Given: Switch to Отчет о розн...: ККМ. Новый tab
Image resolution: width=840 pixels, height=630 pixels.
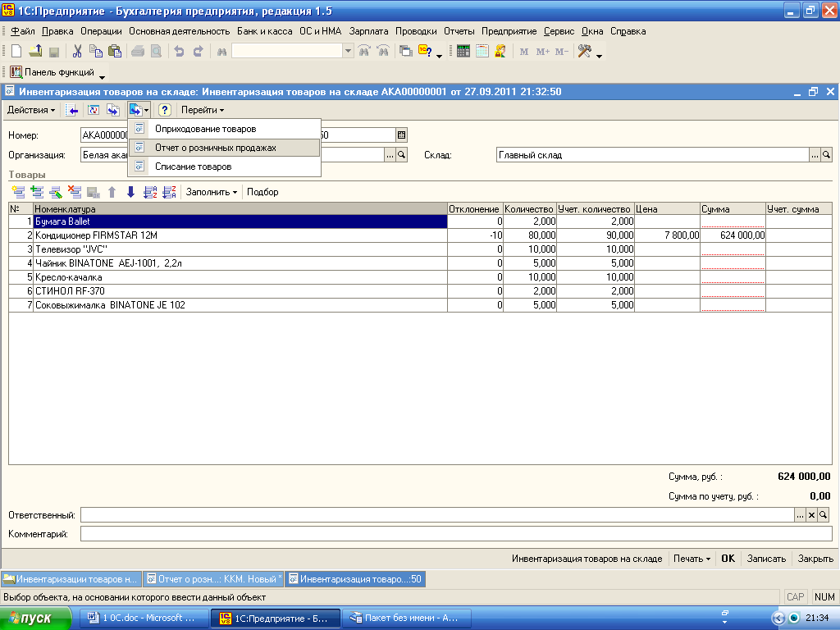Looking at the screenshot, I should (214, 579).
